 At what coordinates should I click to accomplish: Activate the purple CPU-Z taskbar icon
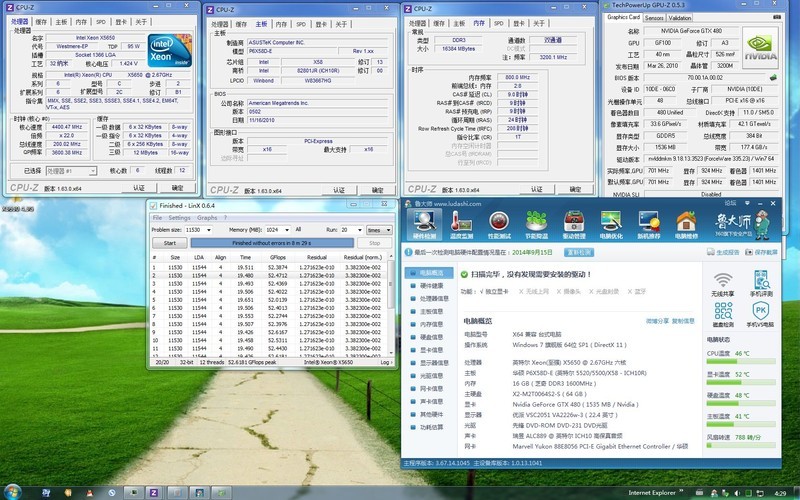tap(152, 493)
